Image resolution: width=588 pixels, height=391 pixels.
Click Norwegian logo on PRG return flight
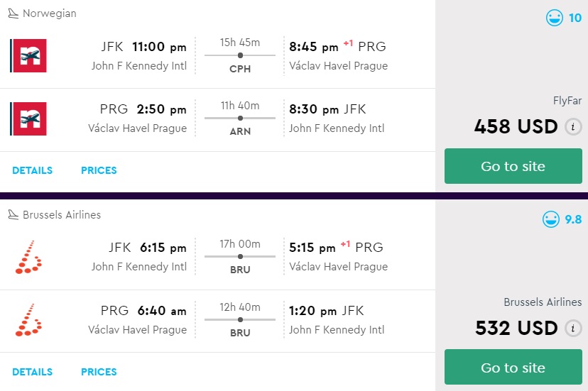[x=28, y=119]
